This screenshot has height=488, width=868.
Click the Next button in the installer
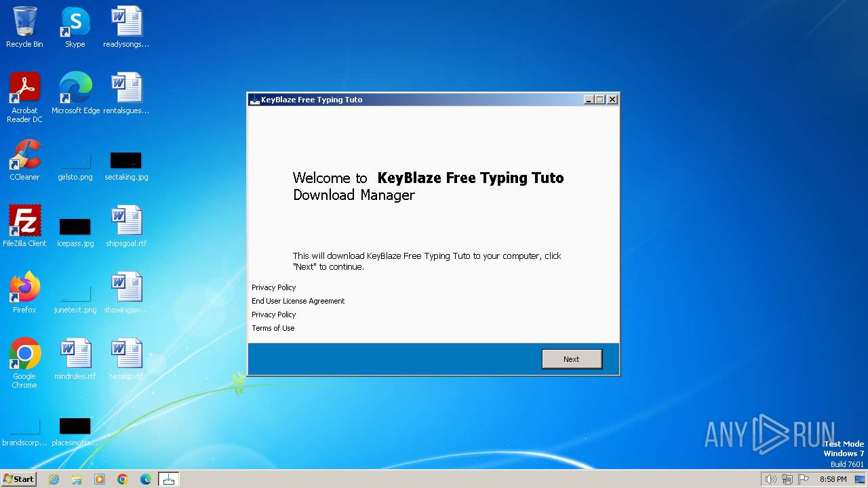click(x=572, y=359)
